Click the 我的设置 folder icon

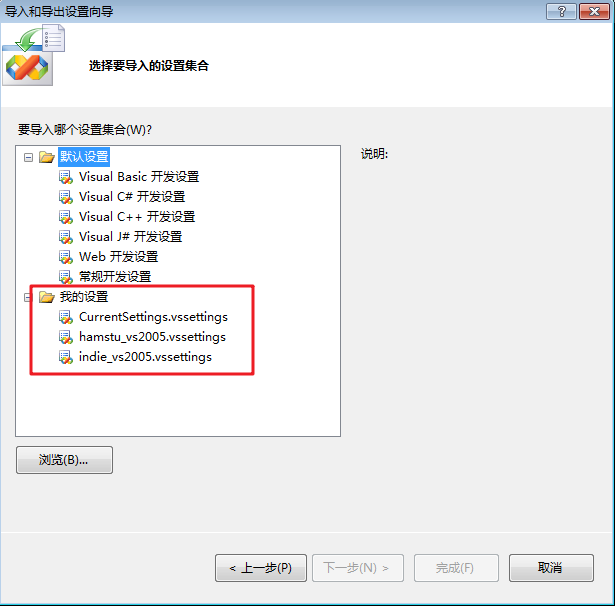47,297
